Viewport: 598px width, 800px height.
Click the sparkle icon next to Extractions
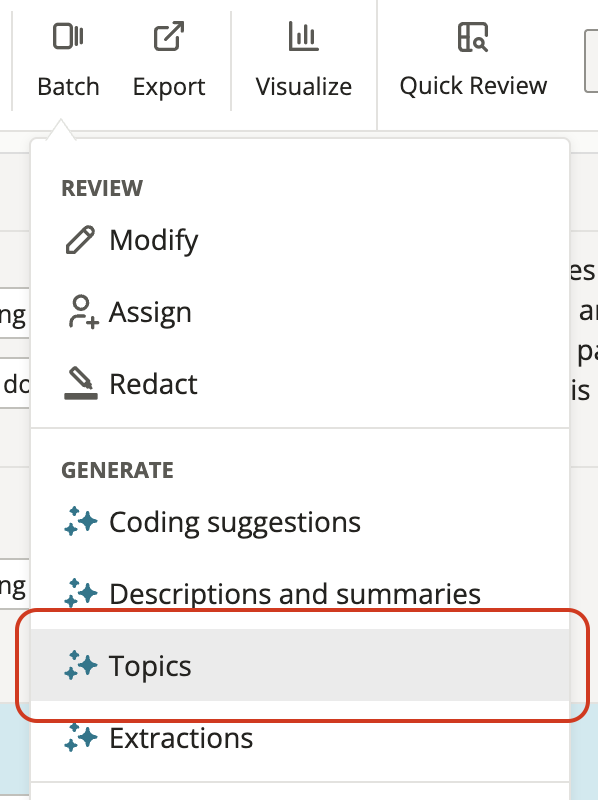click(81, 738)
